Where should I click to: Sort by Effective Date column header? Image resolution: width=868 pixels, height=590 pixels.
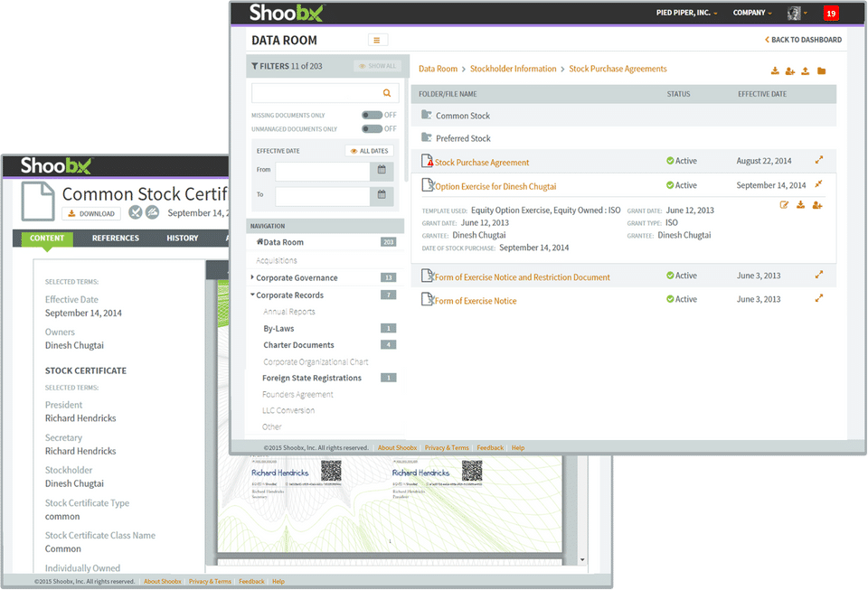[761, 94]
